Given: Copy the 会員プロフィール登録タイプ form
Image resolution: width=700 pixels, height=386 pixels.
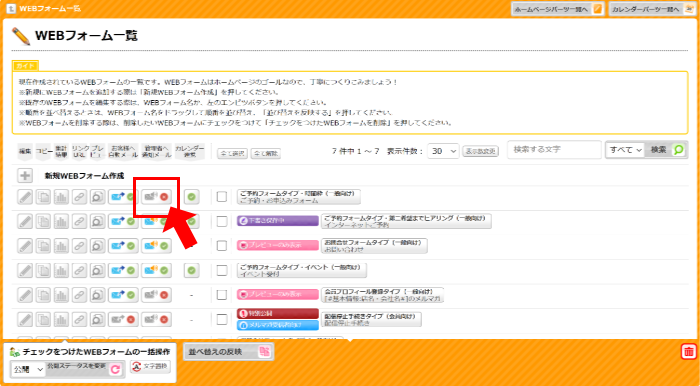Looking at the screenshot, I should click(x=43, y=295).
